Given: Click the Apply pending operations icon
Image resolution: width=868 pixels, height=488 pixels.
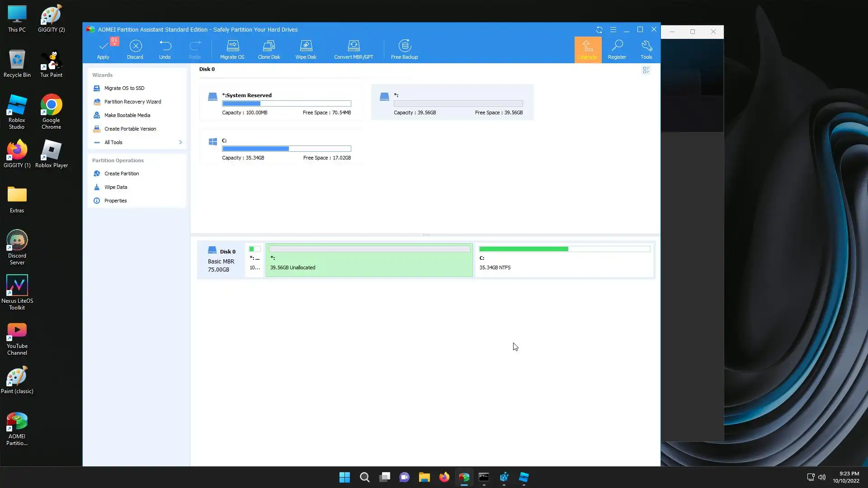Looking at the screenshot, I should (x=103, y=47).
